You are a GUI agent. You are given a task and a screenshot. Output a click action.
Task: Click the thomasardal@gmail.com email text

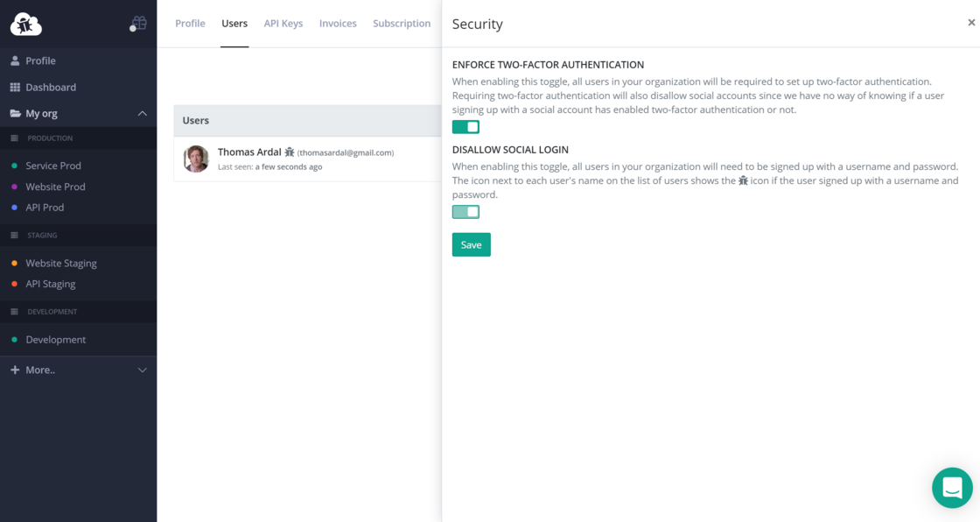click(x=346, y=152)
